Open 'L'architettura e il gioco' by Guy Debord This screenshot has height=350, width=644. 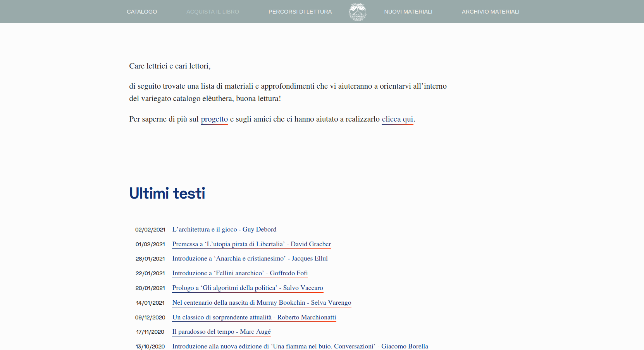[x=224, y=230]
